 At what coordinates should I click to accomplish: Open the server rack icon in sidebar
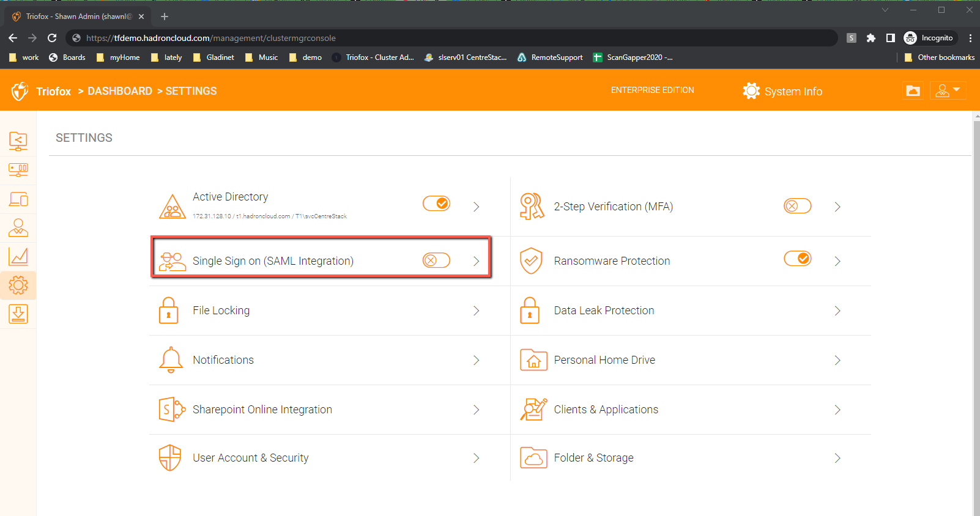click(x=18, y=170)
